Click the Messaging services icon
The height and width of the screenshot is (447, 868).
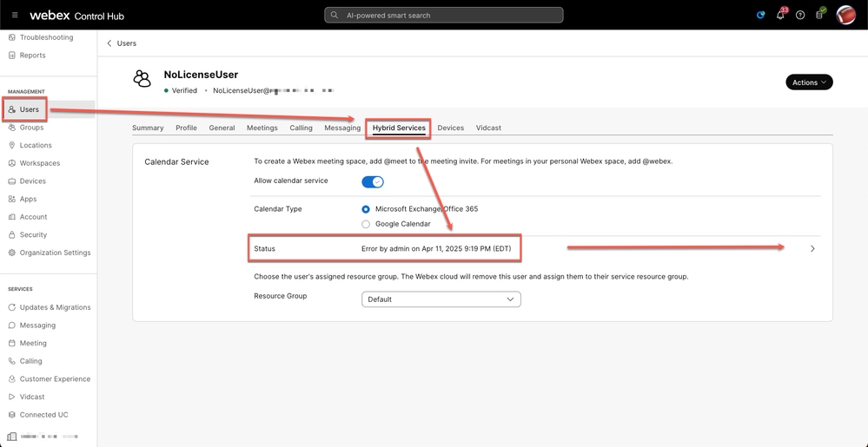point(11,325)
